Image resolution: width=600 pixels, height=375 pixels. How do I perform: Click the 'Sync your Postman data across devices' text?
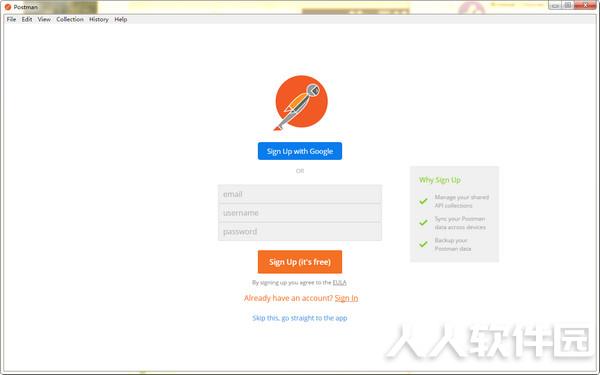click(460, 223)
